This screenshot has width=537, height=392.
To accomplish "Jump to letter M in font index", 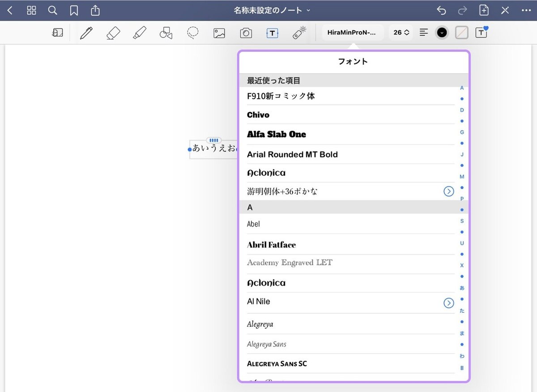I will click(462, 177).
